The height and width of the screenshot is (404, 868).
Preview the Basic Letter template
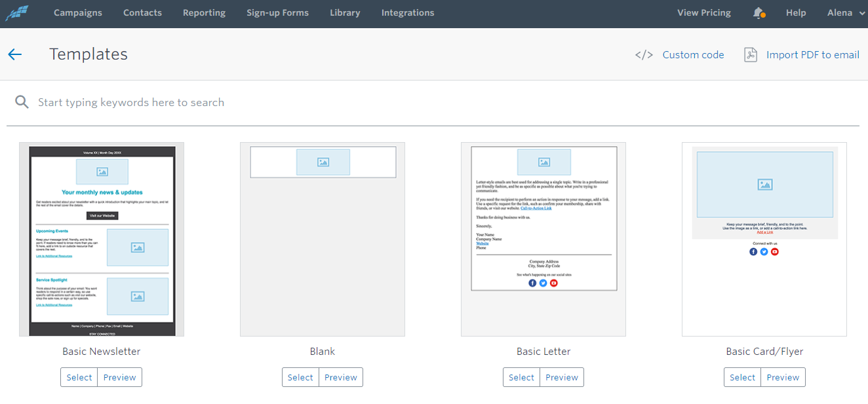pos(562,377)
